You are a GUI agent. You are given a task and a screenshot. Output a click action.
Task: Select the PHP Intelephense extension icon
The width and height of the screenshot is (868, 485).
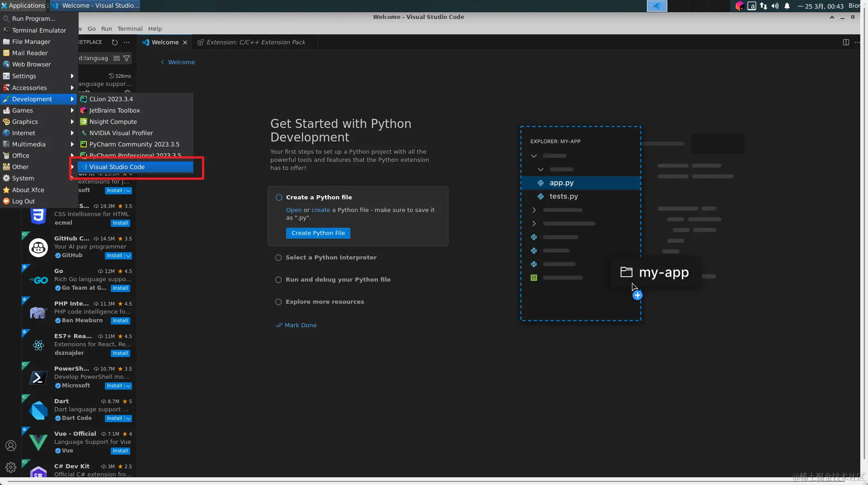click(38, 313)
